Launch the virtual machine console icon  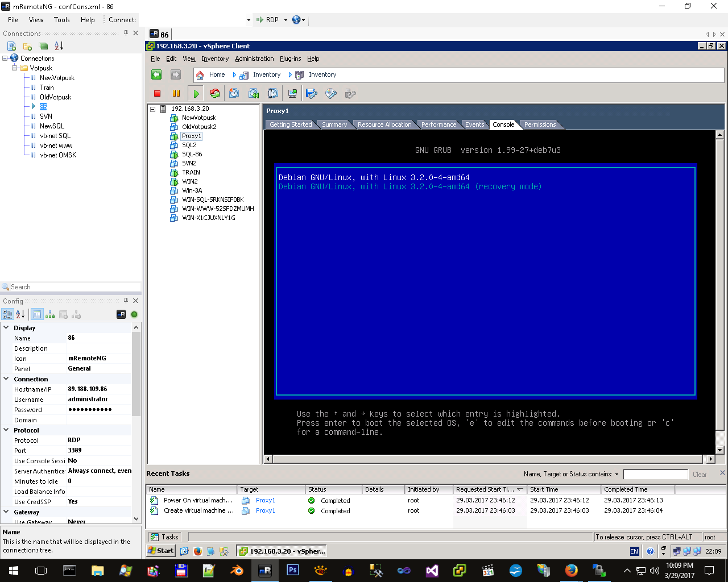point(292,93)
